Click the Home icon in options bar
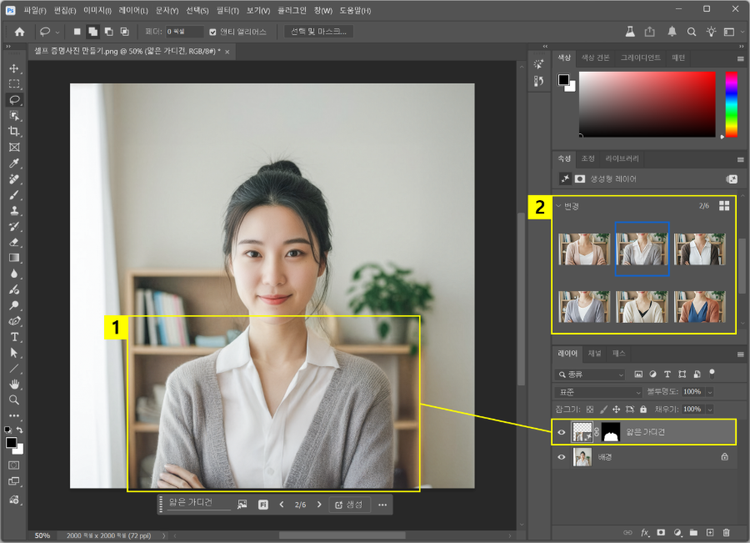The image size is (750, 543). coord(19,32)
